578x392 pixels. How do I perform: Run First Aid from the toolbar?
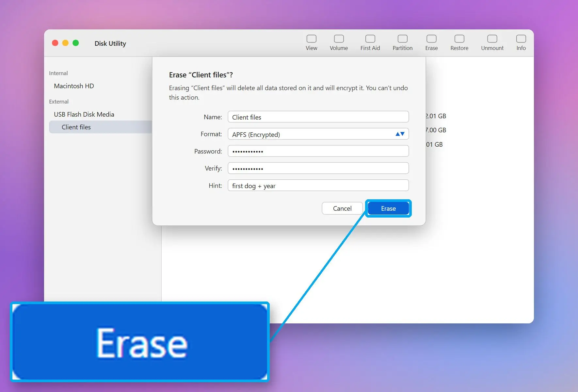pyautogui.click(x=370, y=43)
